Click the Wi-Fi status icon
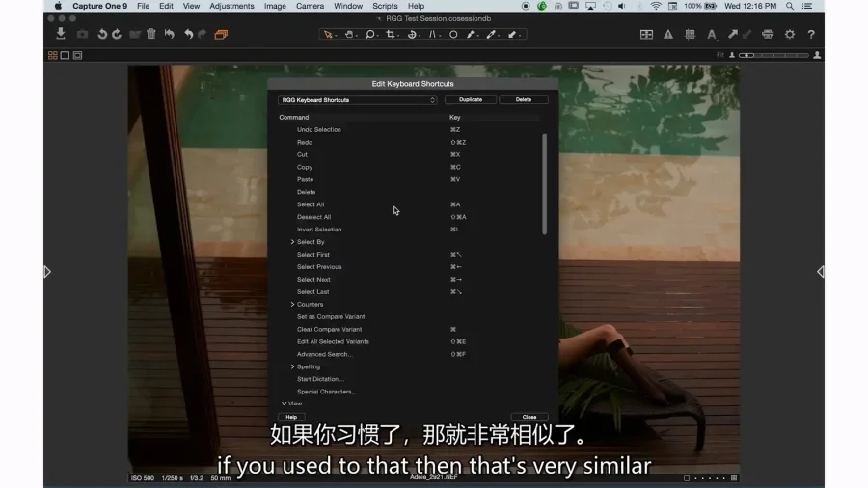This screenshot has height=488, width=868. tap(656, 6)
